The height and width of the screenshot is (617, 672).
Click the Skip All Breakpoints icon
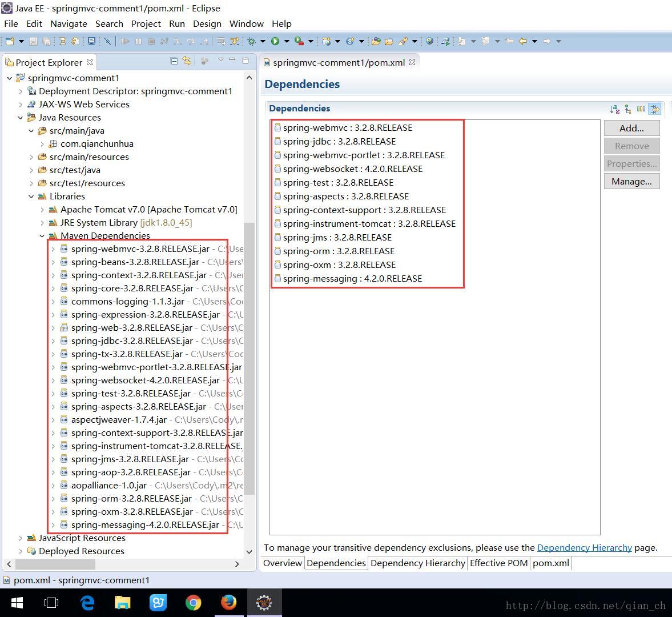(107, 41)
